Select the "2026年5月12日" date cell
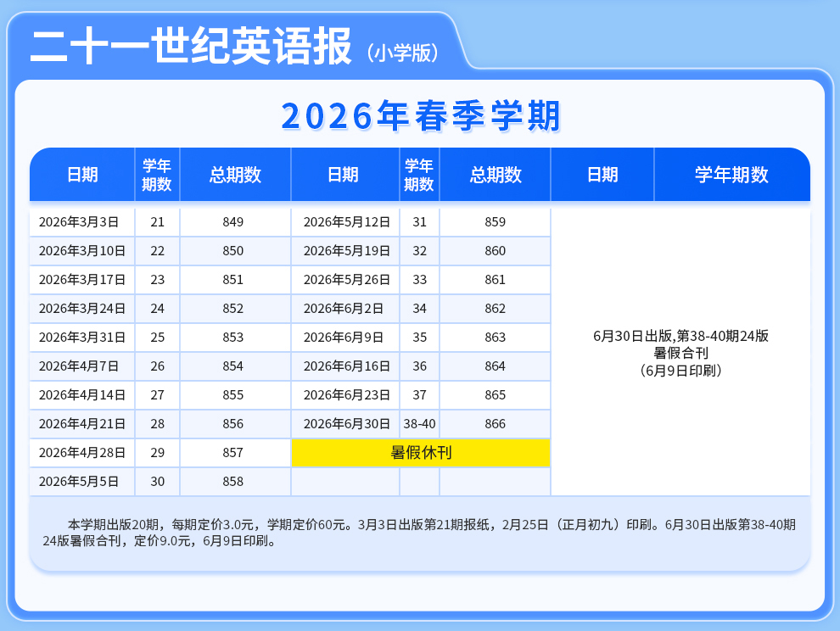This screenshot has width=840, height=631. click(346, 222)
